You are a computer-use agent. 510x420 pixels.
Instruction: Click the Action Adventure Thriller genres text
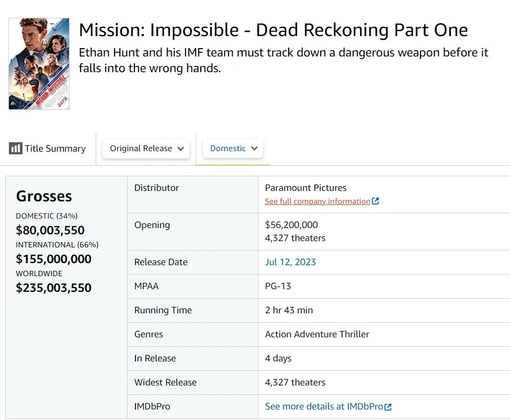(317, 334)
